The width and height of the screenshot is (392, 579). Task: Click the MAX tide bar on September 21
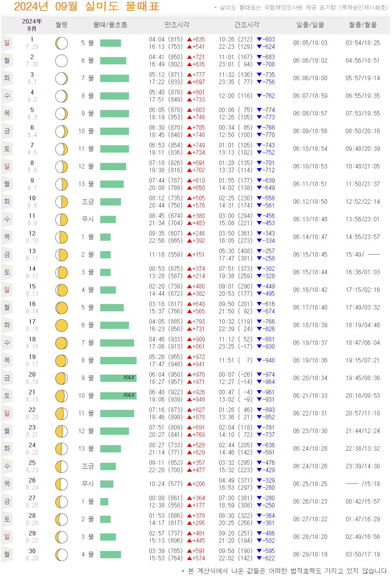coord(118,396)
